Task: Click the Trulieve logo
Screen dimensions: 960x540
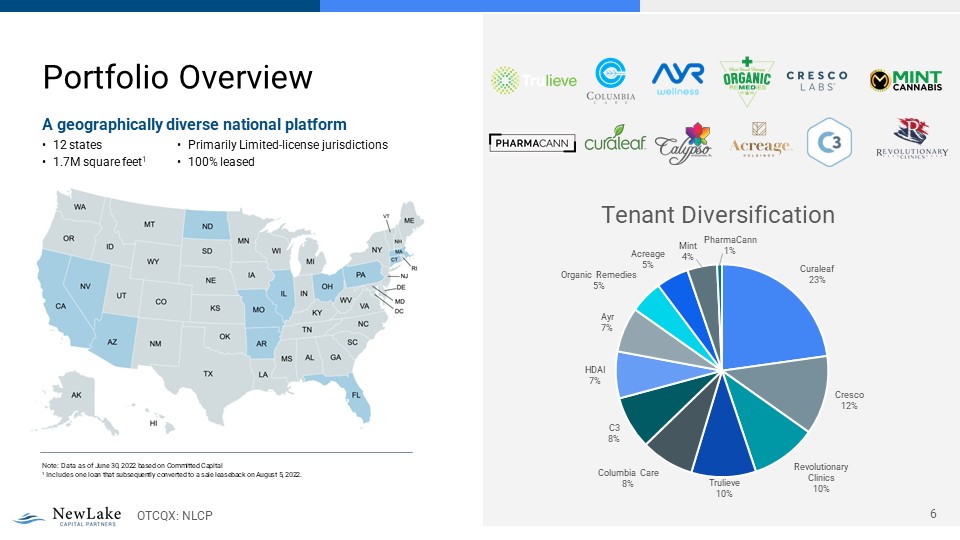Action: (x=534, y=80)
